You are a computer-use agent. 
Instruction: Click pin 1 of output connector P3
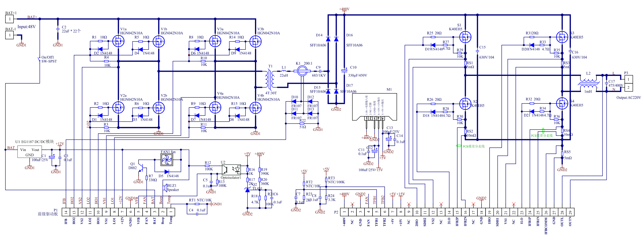pyautogui.click(x=628, y=79)
